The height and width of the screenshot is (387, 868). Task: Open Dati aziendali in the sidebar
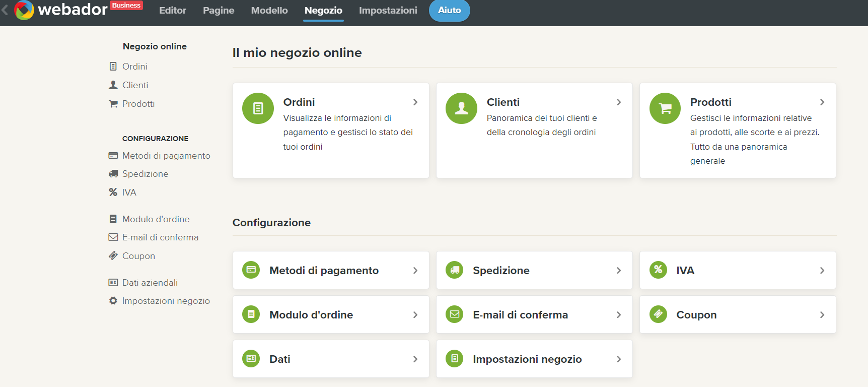tap(150, 283)
